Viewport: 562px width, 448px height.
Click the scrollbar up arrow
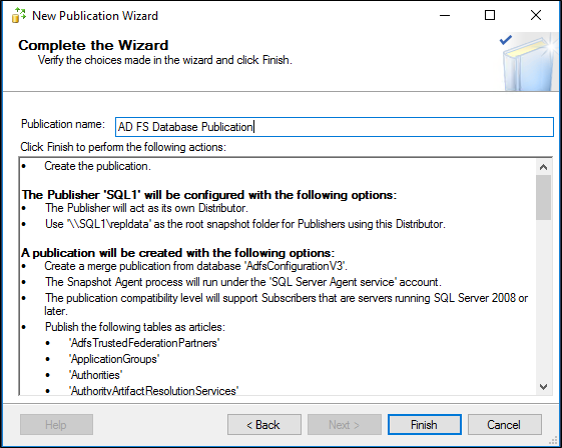point(543,167)
